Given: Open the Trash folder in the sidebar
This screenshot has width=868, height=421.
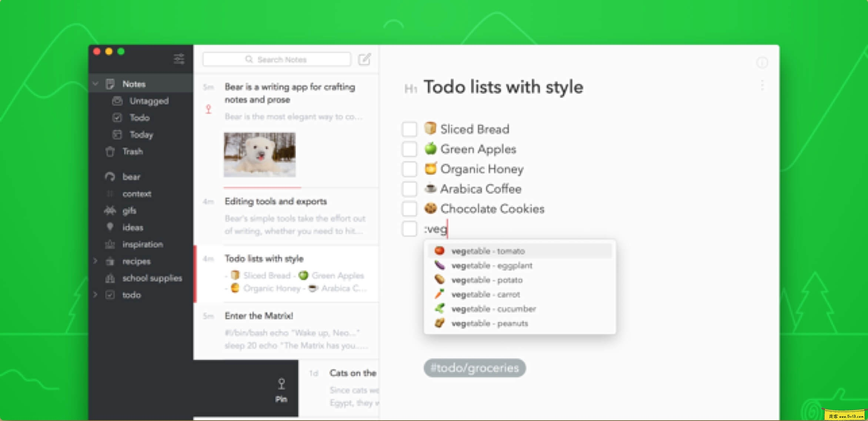Looking at the screenshot, I should [x=132, y=152].
